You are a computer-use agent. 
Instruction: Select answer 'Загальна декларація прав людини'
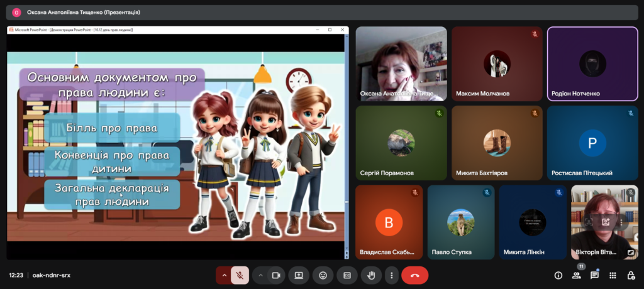click(112, 194)
